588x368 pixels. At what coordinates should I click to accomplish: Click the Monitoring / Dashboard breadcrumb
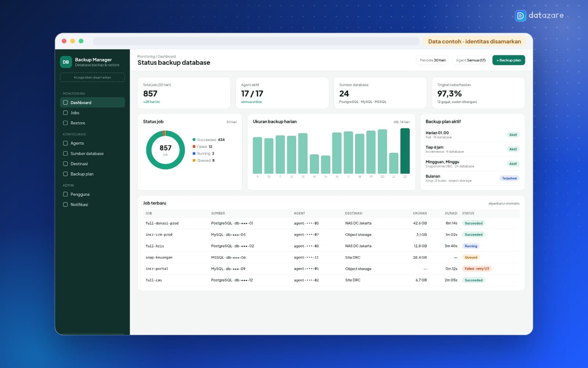pyautogui.click(x=157, y=57)
